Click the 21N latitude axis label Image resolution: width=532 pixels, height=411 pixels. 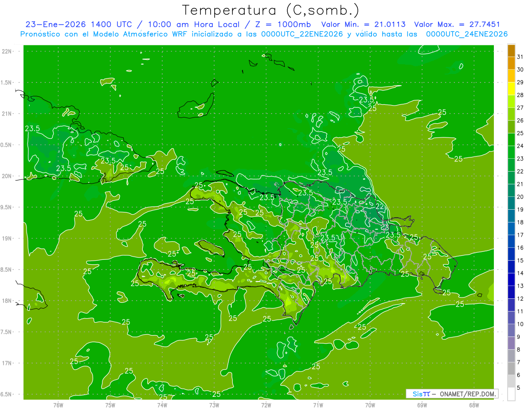point(8,114)
